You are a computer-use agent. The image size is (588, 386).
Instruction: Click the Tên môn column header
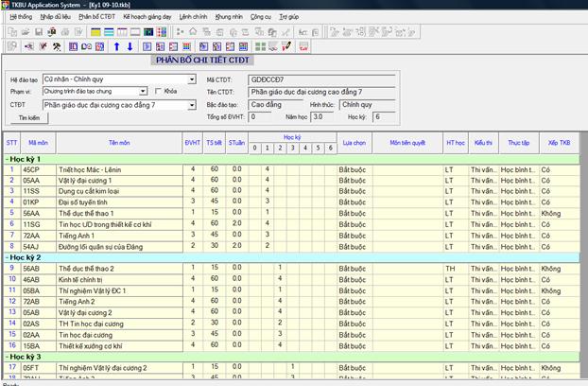pos(119,143)
